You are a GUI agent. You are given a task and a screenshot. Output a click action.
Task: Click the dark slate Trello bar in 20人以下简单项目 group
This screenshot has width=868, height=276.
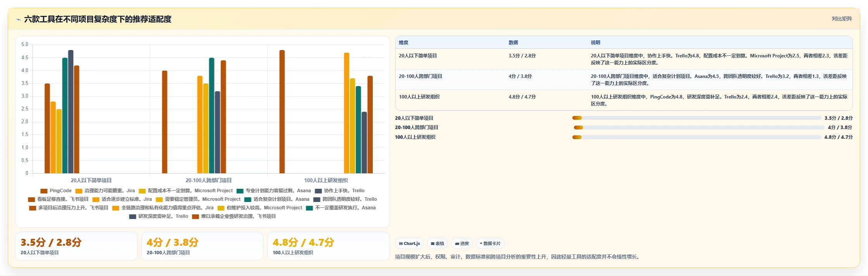[x=71, y=112]
